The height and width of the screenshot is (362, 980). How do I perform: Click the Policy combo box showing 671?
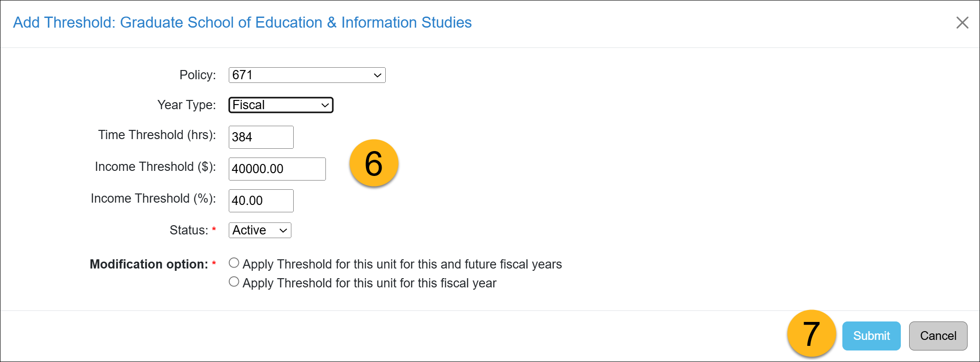tap(306, 75)
